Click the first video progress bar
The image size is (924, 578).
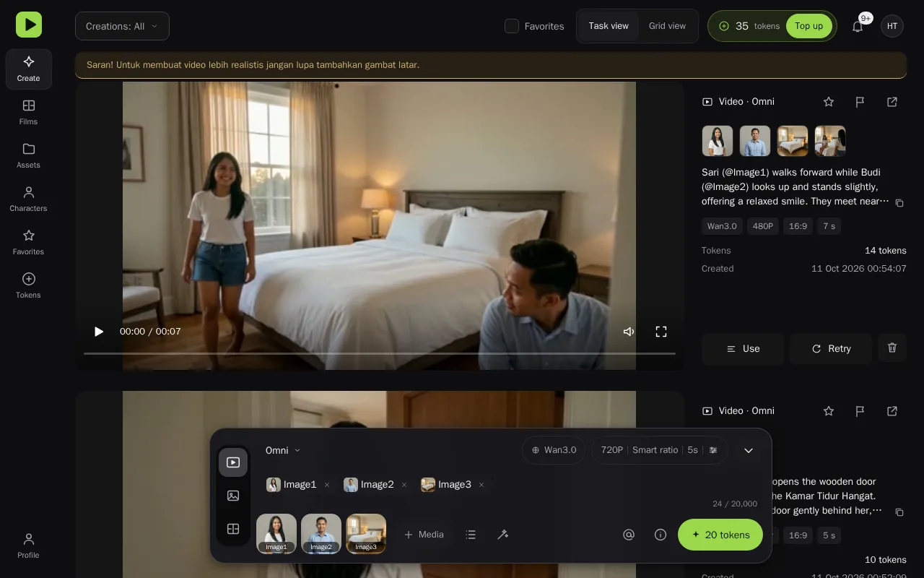380,353
